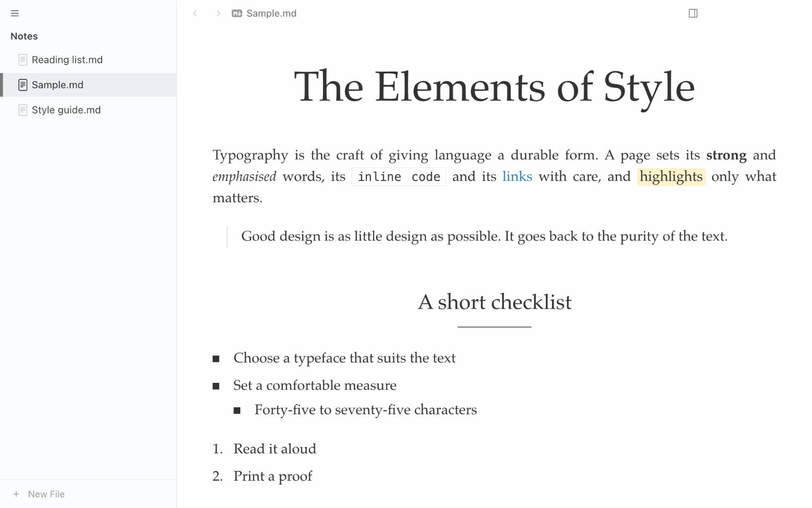The height and width of the screenshot is (508, 812).
Task: Click the Markdown icon beside Sample.md title
Action: 237,13
